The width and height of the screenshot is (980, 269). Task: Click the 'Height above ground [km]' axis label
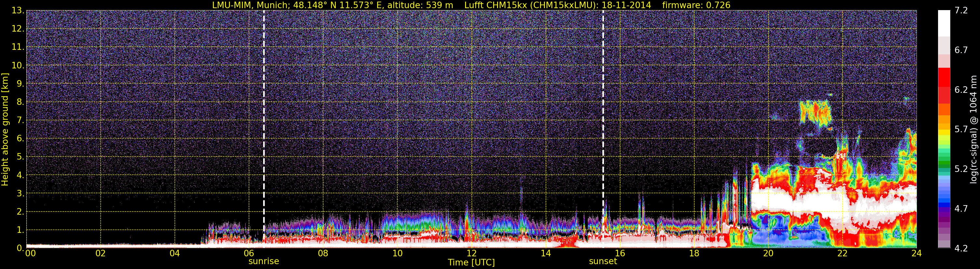pyautogui.click(x=5, y=129)
